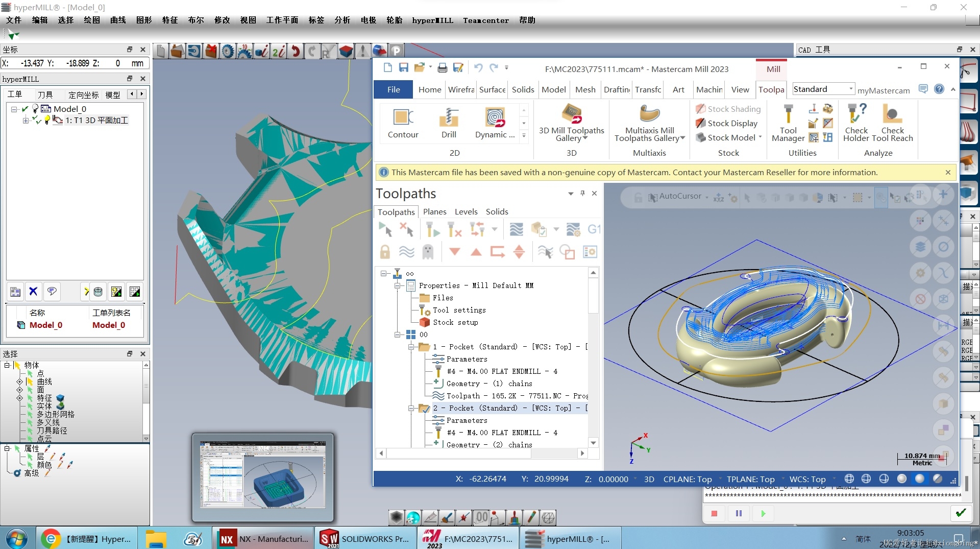980x549 pixels.
Task: Toggle the checked folder of operation 2 Pocket
Action: [x=424, y=408]
